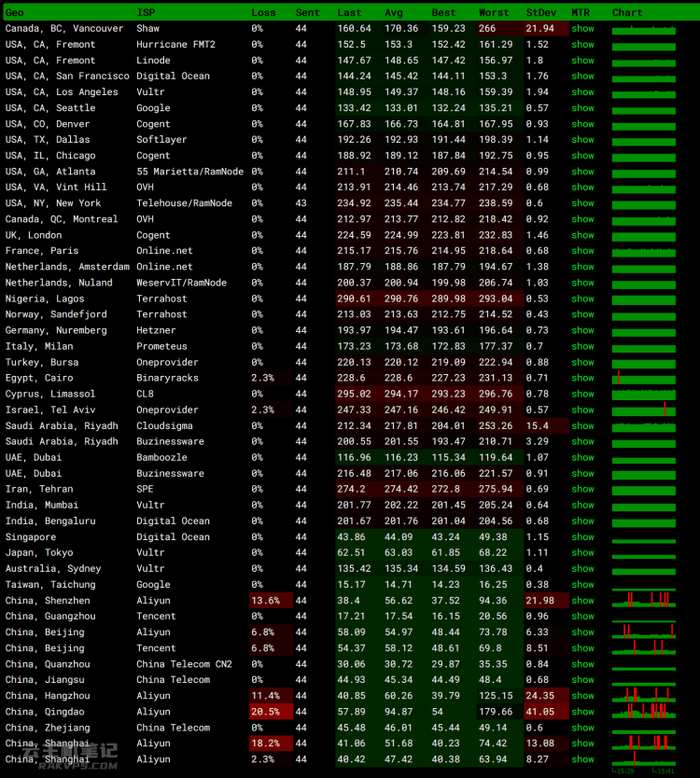This screenshot has width=700, height=778.
Task: Show MTR for Nigeria Lagos Terrahost
Action: (x=582, y=299)
